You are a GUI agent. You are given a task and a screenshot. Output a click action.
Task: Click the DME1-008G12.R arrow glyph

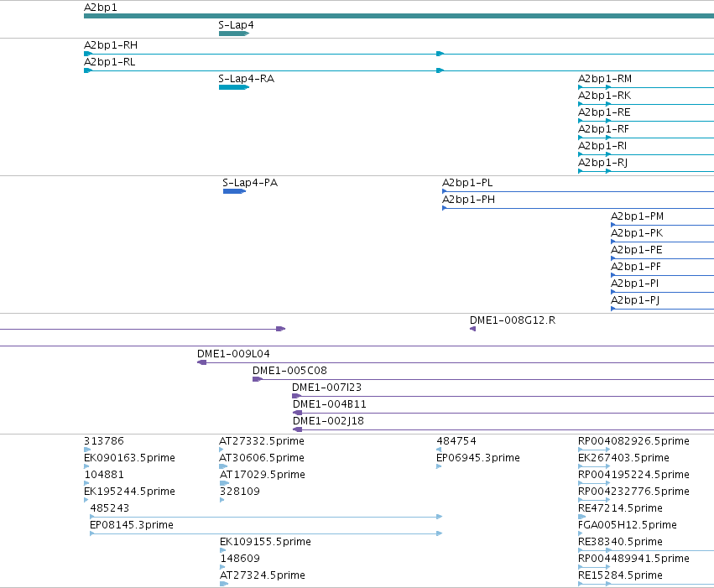(x=472, y=329)
